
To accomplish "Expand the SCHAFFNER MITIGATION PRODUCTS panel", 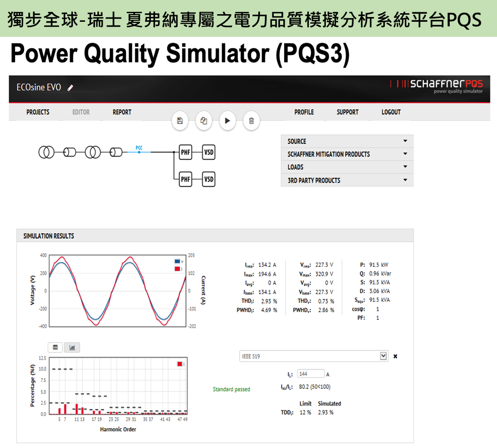I will [x=347, y=154].
